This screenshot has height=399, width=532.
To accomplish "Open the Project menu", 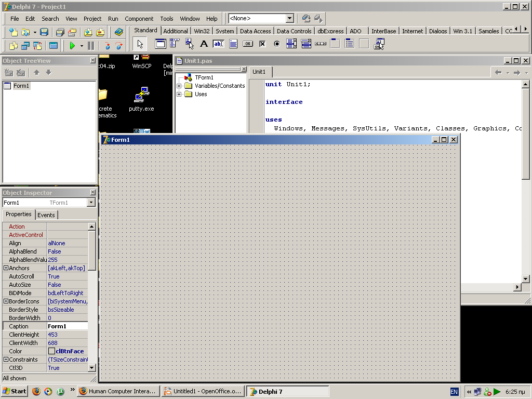I will click(x=92, y=19).
